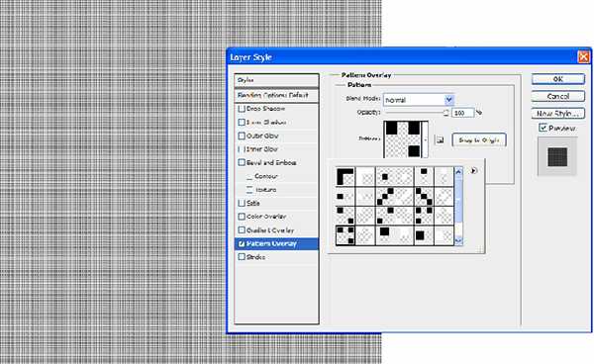Select Blending Options: Default entry
Image resolution: width=594 pixels, height=364 pixels.
tap(276, 95)
